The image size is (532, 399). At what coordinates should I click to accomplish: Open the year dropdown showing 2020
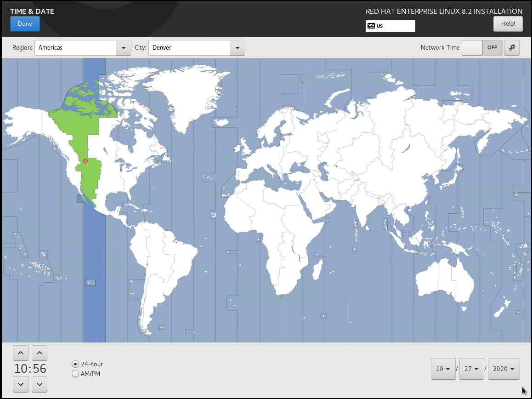[x=504, y=369]
